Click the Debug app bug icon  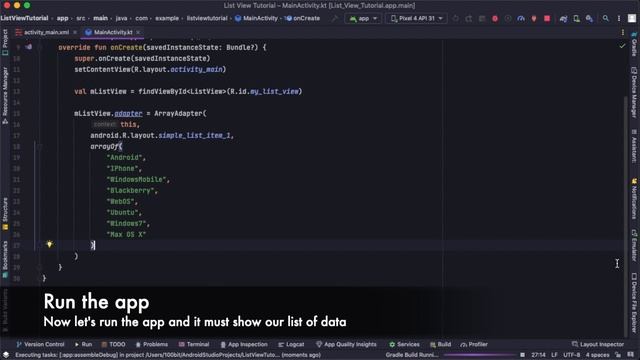(x=495, y=18)
